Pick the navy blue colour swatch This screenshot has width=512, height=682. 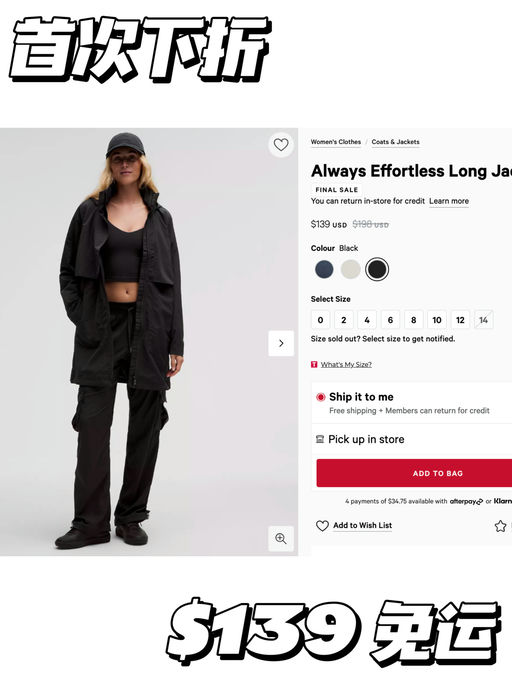pos(324,269)
